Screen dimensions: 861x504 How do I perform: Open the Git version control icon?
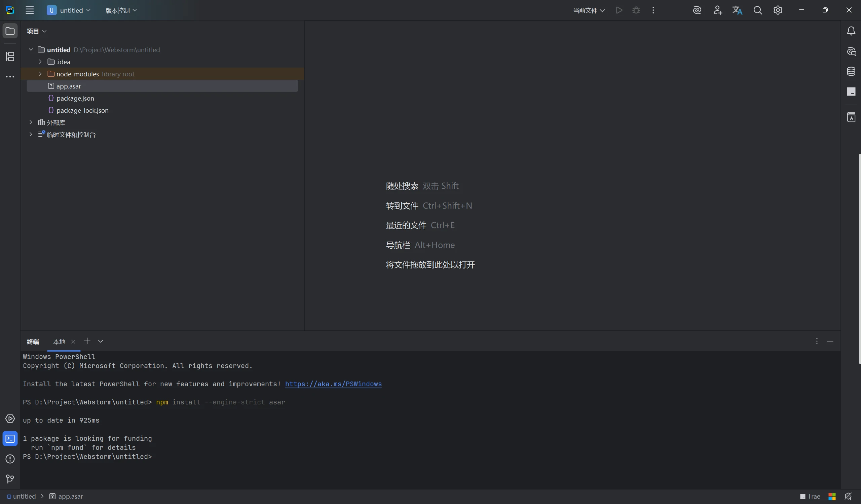10,479
